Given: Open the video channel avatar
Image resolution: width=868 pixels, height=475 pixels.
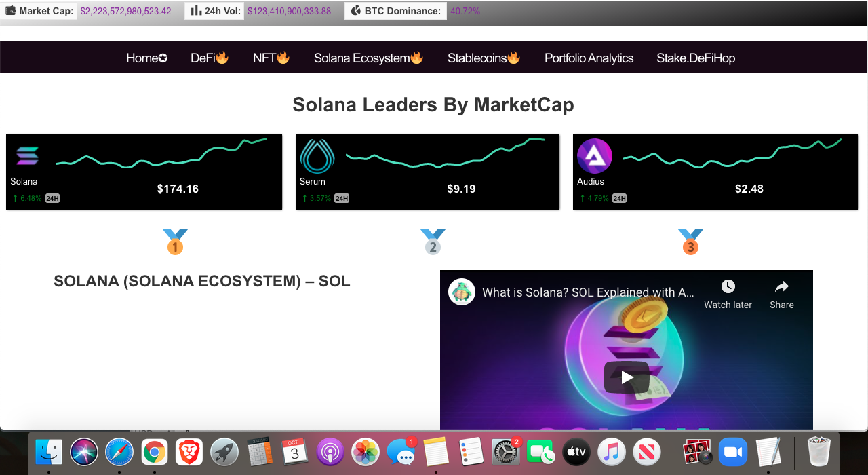Looking at the screenshot, I should 462,292.
